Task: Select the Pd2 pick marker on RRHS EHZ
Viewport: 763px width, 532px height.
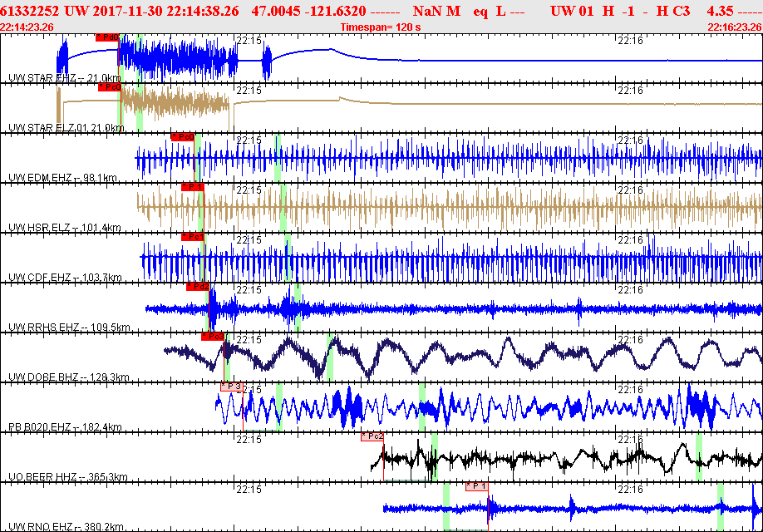Action: click(x=199, y=287)
